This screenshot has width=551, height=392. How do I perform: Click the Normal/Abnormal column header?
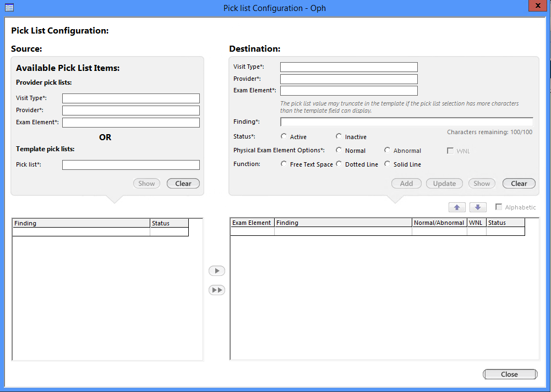(439, 223)
